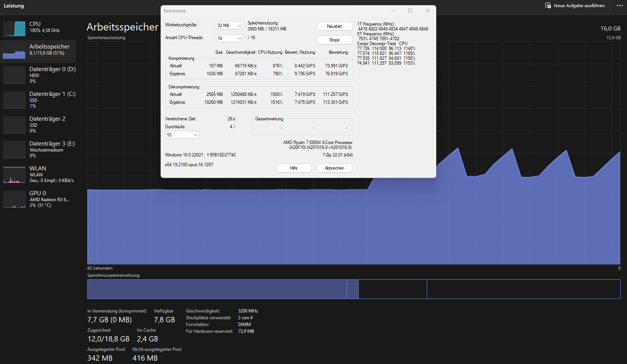Click the Zugesichert value 12,0/18,8 GB
Viewport: 627px width, 364px height.
108,339
